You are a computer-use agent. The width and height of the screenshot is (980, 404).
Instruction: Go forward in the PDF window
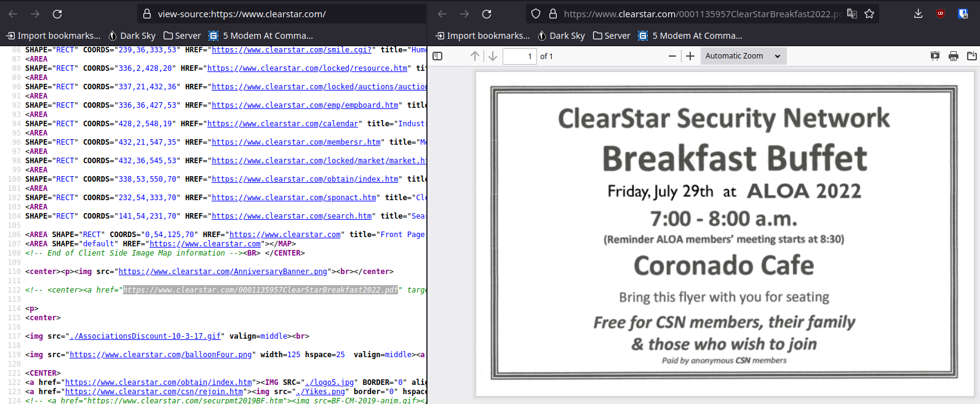point(464,14)
